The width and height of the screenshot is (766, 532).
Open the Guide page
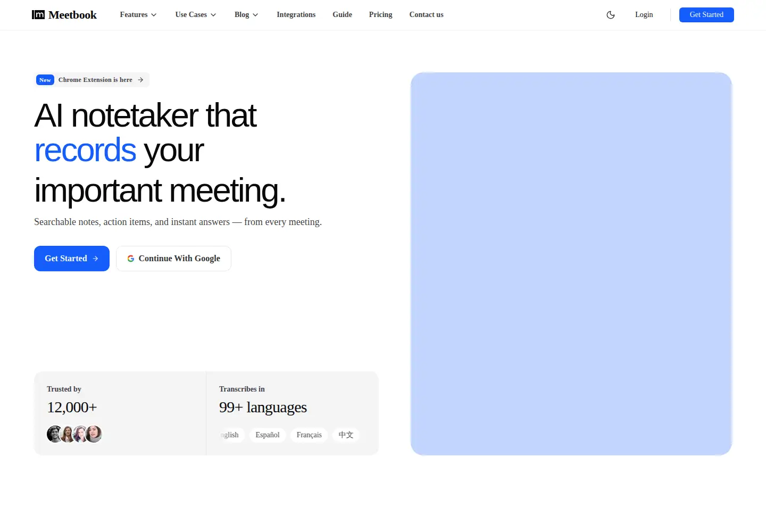(343, 15)
